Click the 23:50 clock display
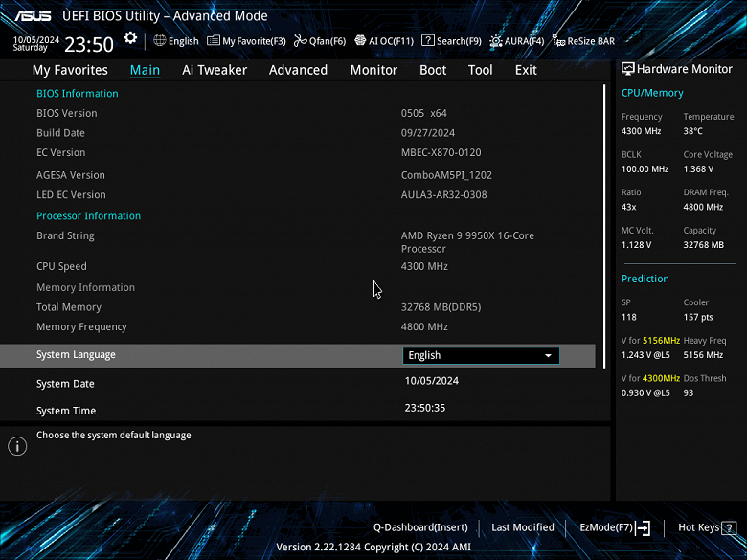Image resolution: width=747 pixels, height=560 pixels. (89, 45)
